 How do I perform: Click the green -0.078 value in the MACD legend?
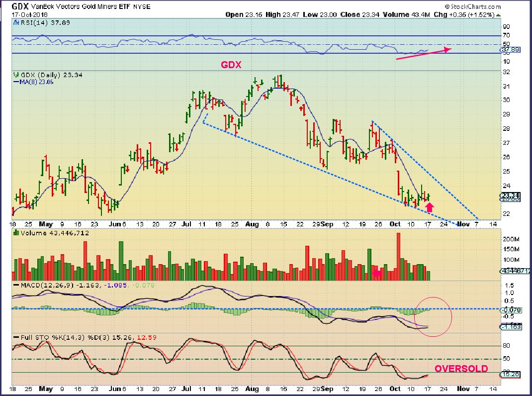143,285
